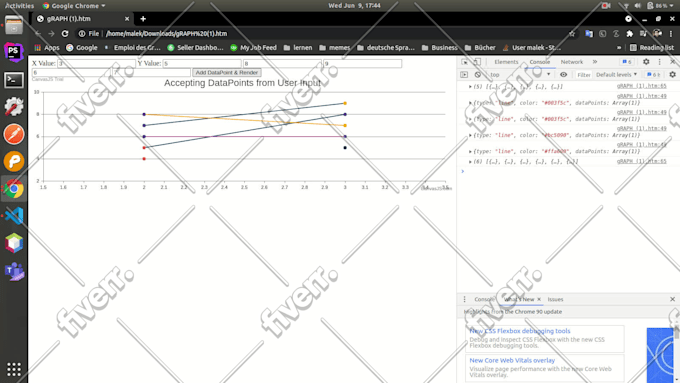Open Terminal from the dock
The image size is (680, 383).
click(14, 80)
